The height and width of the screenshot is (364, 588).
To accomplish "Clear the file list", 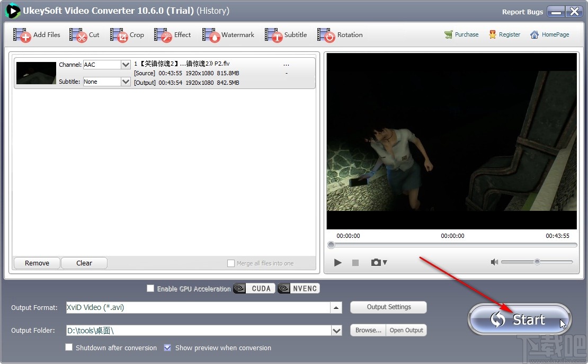I will tap(84, 263).
